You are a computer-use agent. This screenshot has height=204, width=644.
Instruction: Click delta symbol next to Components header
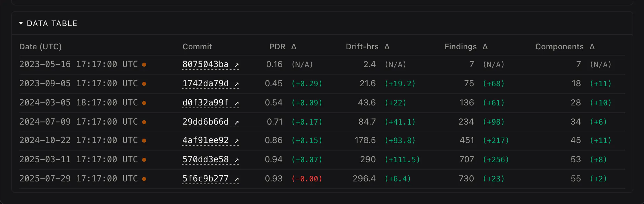(592, 47)
